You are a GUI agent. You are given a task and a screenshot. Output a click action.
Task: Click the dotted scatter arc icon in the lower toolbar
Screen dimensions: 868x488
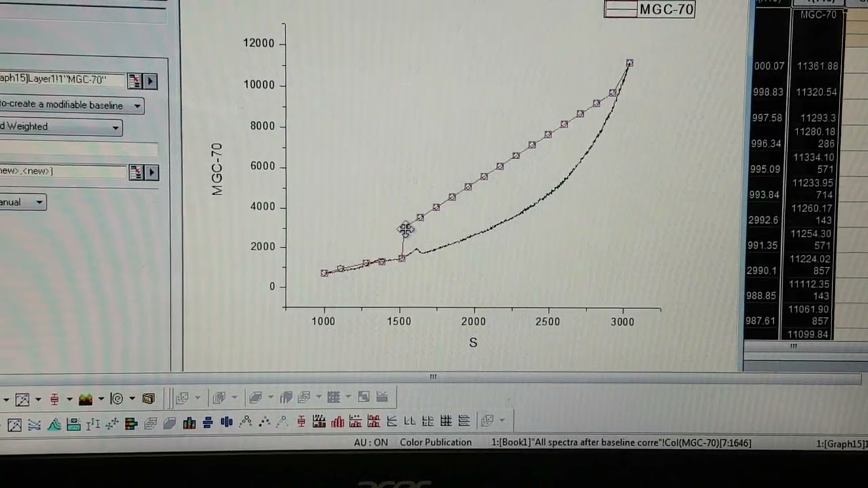(x=245, y=422)
